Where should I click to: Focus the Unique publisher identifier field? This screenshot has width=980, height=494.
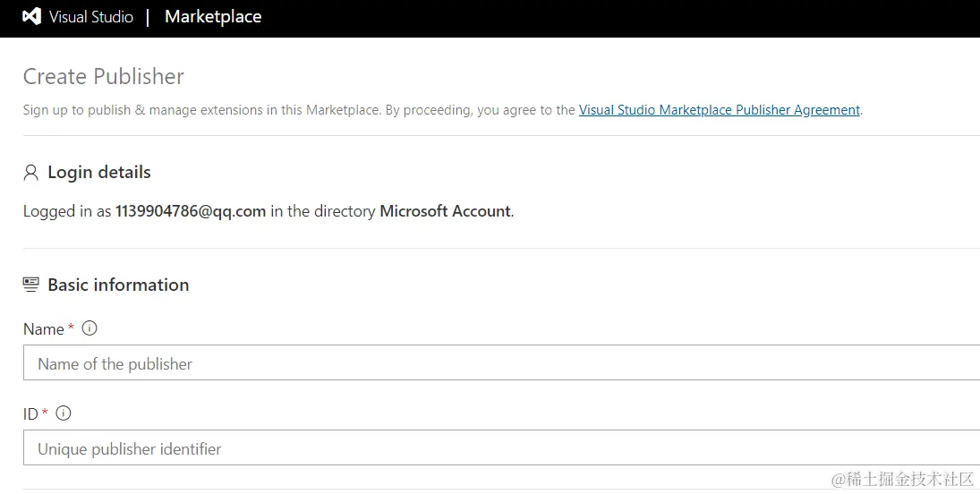pos(501,448)
